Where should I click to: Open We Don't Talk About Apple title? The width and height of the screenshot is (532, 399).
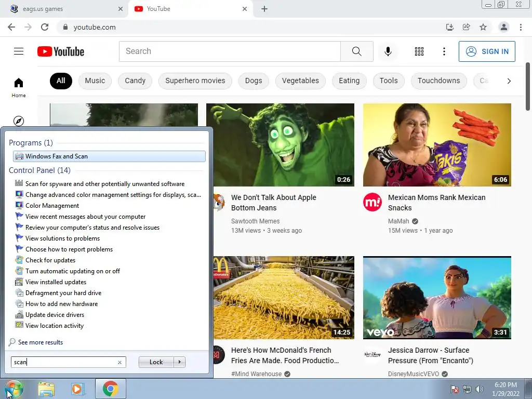[x=273, y=203]
